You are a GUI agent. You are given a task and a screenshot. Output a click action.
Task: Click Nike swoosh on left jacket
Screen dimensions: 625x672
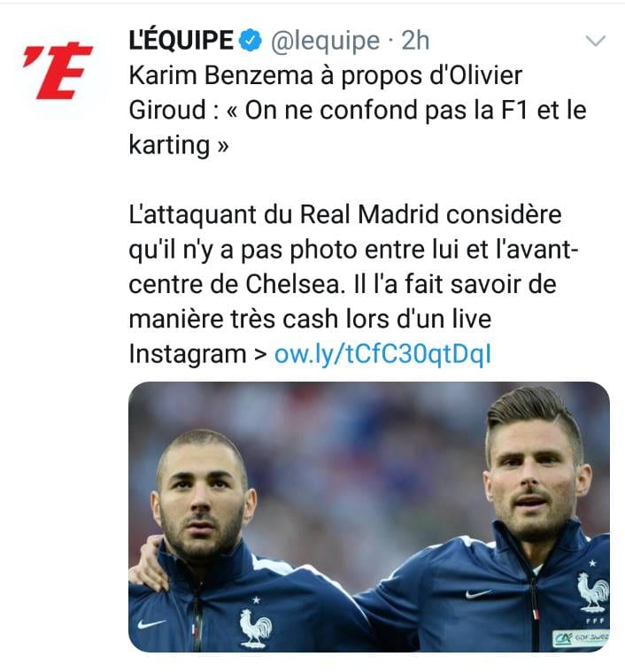pyautogui.click(x=151, y=623)
